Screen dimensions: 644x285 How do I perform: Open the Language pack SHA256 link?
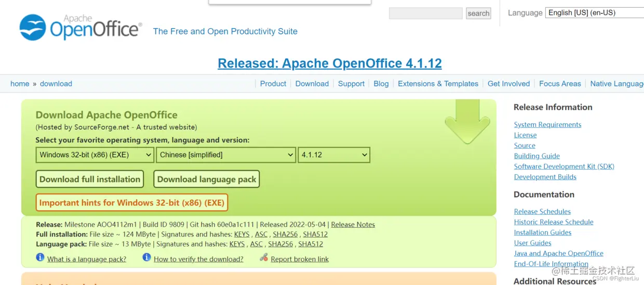281,244
